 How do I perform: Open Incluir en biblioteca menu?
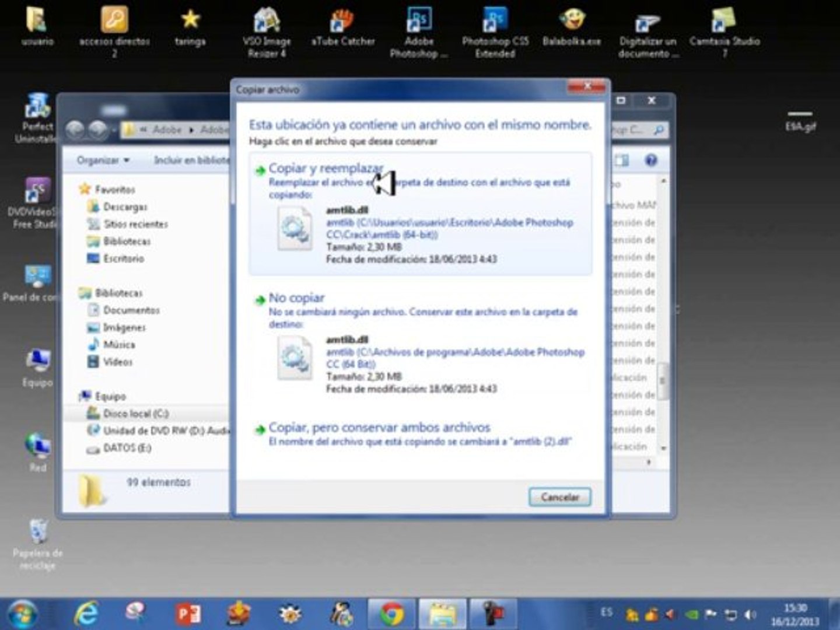(x=192, y=160)
